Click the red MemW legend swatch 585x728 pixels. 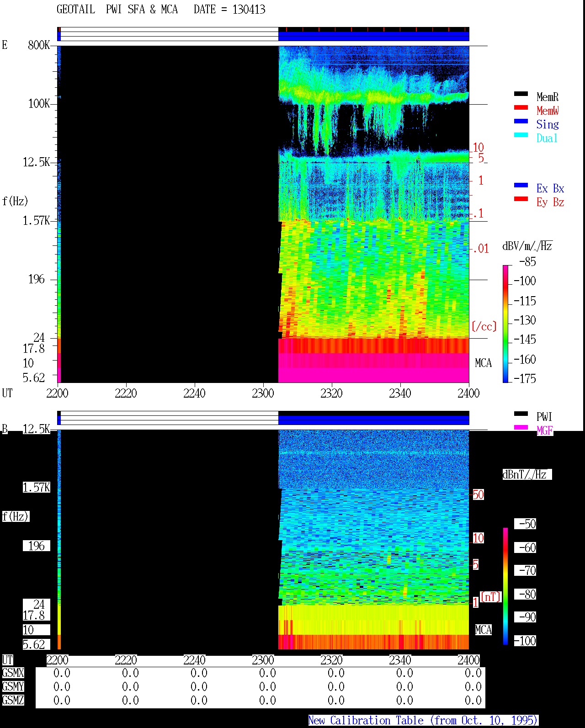coord(521,108)
